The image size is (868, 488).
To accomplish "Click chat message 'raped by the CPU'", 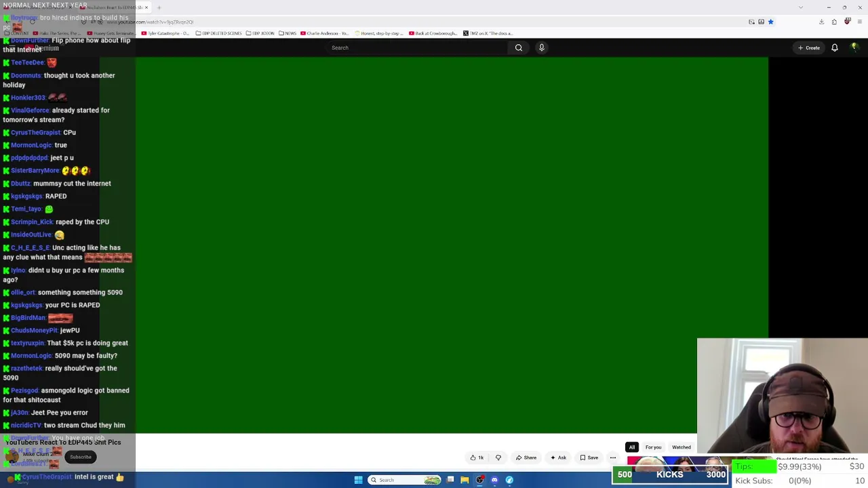I will 82,222.
